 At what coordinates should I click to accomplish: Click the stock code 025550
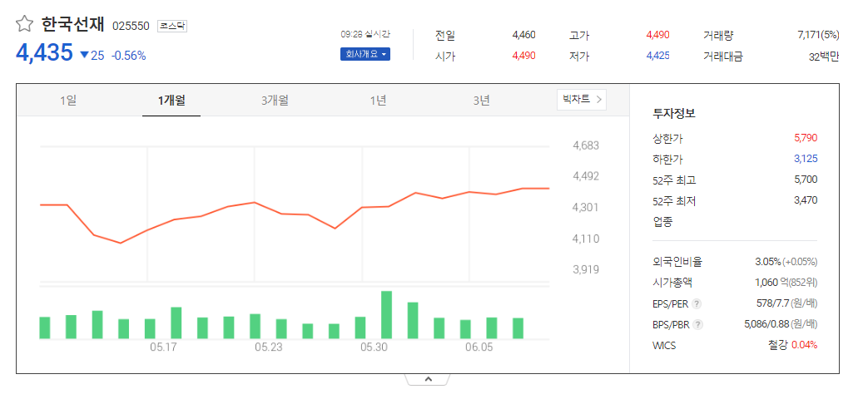coord(131,26)
